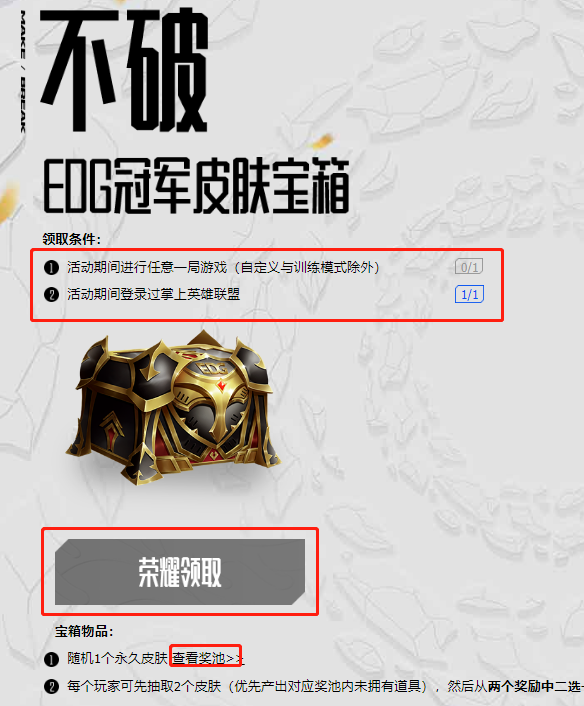Viewport: 584px width, 706px height.
Task: Click the 宝箱物品 section label
Action: (84, 631)
